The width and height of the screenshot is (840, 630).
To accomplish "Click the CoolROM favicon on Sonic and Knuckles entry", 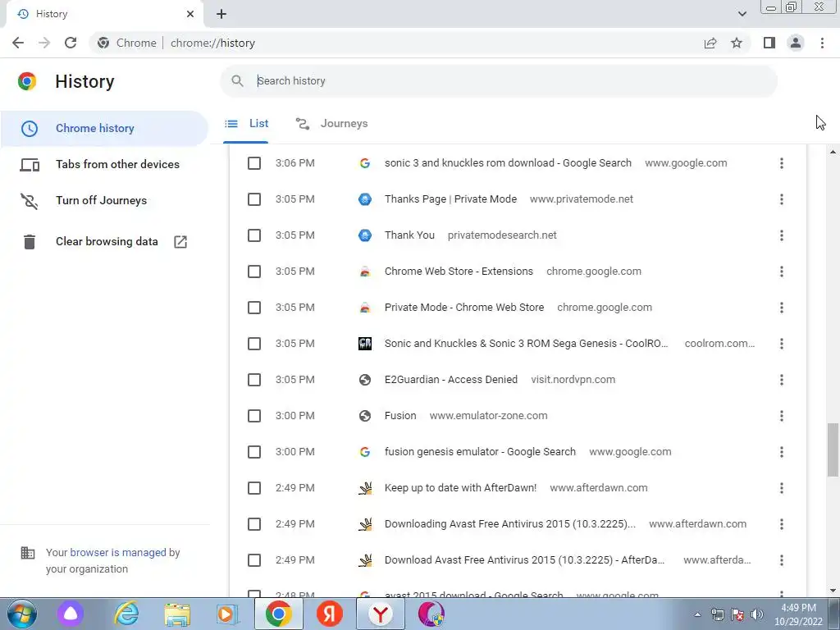I will pyautogui.click(x=365, y=344).
